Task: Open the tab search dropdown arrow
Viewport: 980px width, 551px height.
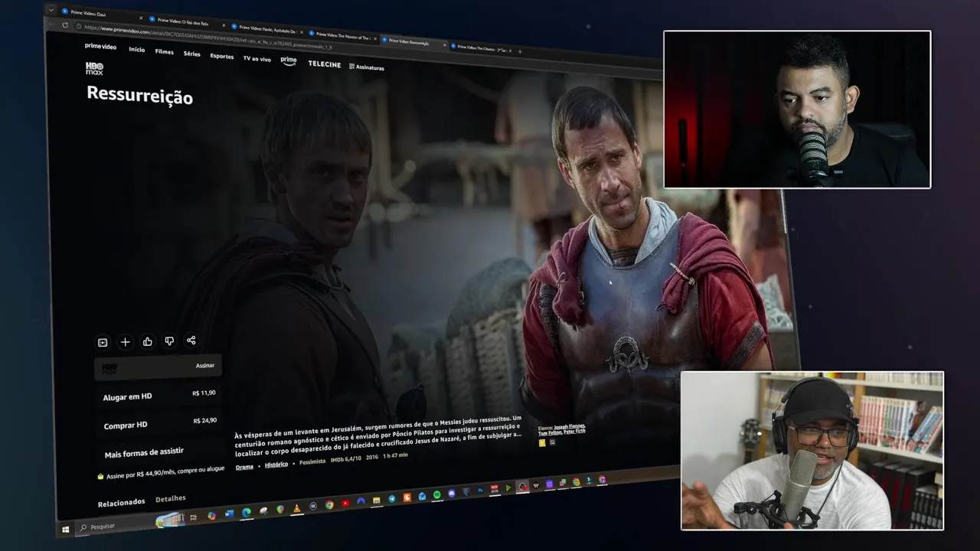Action: [x=51, y=10]
